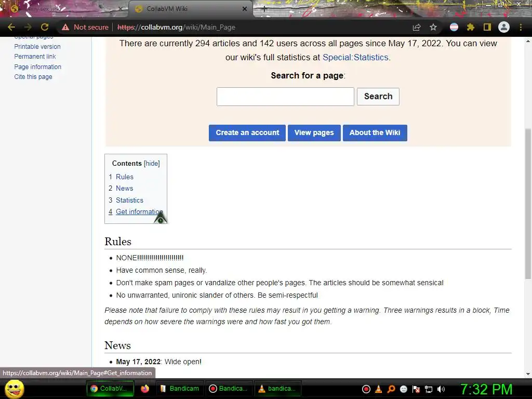Open the Bandicam folder taskbar item
This screenshot has height=399, width=532.
point(179,389)
